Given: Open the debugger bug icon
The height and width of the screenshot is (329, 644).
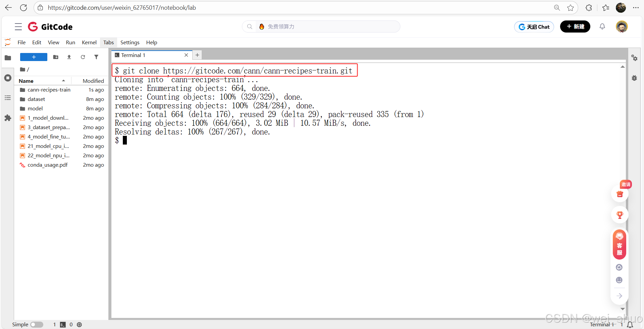Looking at the screenshot, I should (x=634, y=78).
